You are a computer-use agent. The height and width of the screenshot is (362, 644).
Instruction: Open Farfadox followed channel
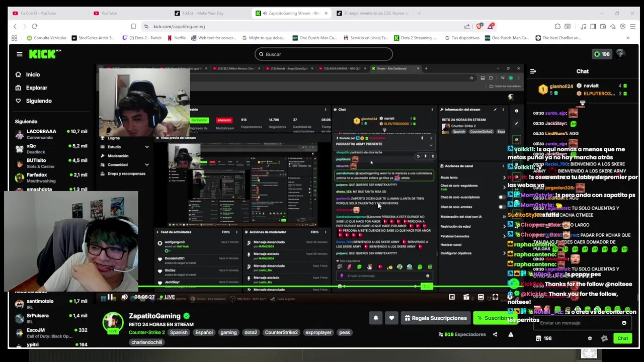tap(51, 177)
